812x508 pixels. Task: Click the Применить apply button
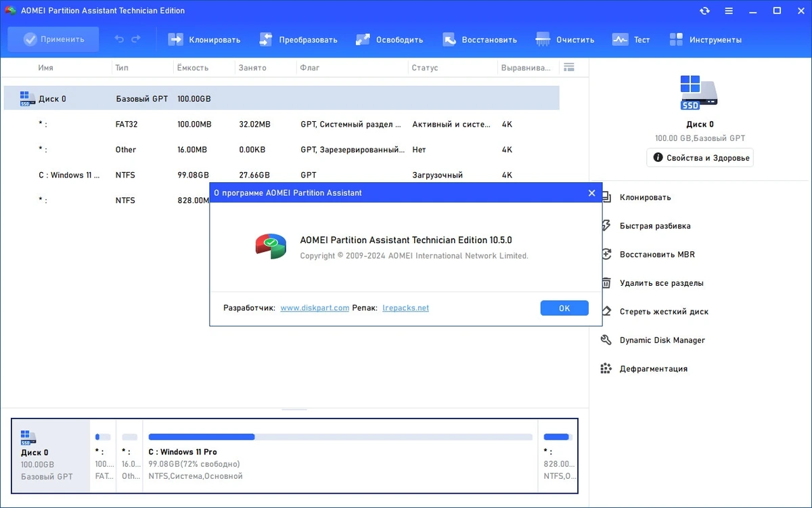pyautogui.click(x=53, y=39)
